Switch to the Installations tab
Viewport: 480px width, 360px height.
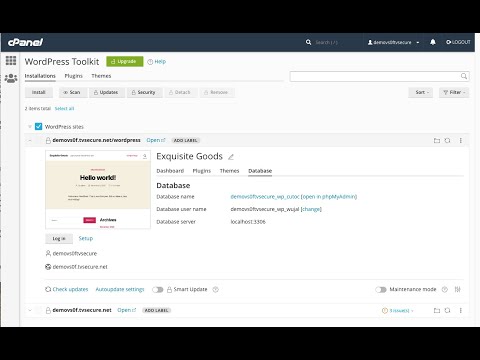[40, 76]
